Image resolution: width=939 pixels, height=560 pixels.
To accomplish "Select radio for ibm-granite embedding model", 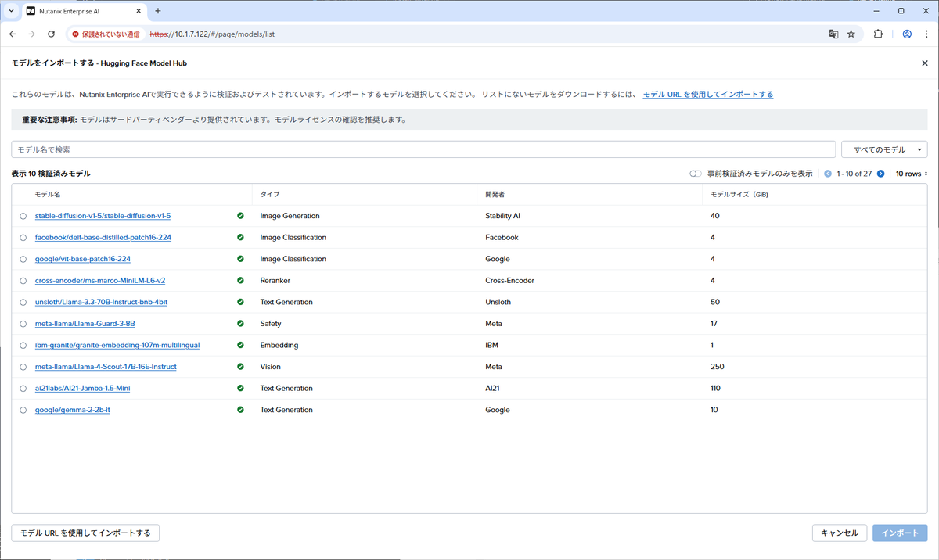I will point(23,345).
